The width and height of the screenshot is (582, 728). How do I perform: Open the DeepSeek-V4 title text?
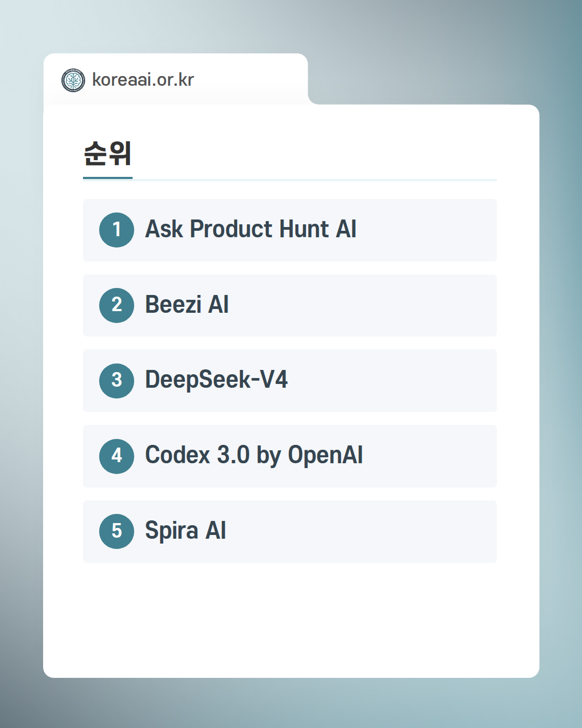(x=216, y=380)
